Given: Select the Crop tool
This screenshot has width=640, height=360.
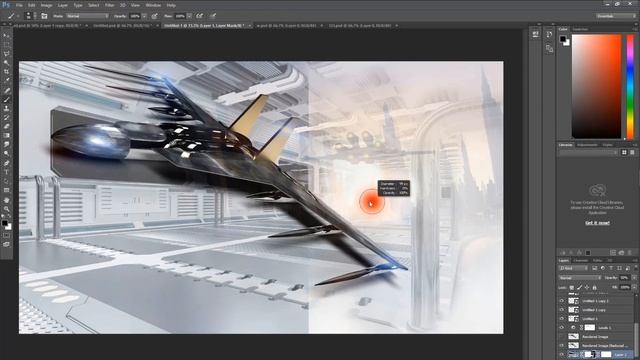Looking at the screenshot, I should pyautogui.click(x=6, y=72).
